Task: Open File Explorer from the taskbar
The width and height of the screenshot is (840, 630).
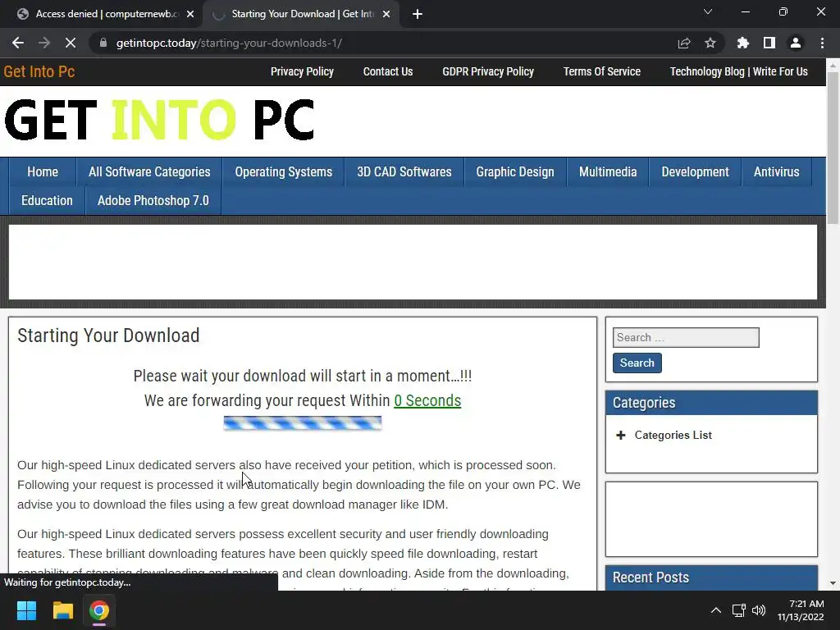Action: click(x=62, y=610)
